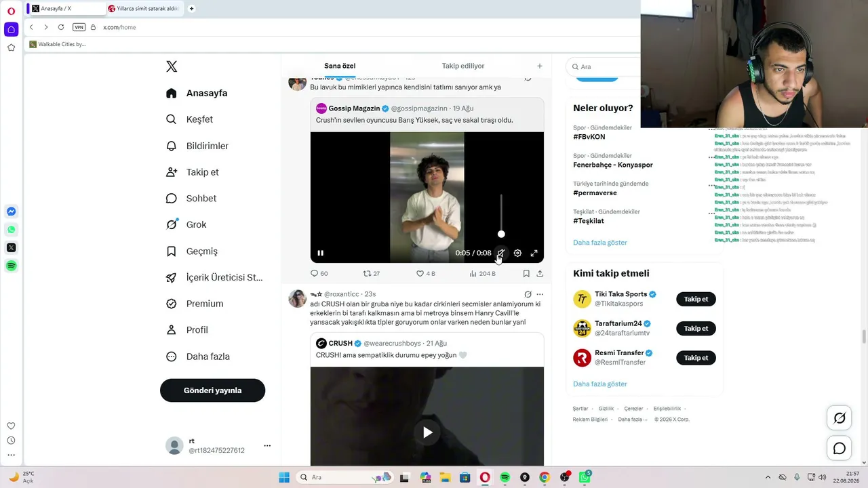Open video settings gear
Viewport: 868px width, 488px height.
[517, 253]
